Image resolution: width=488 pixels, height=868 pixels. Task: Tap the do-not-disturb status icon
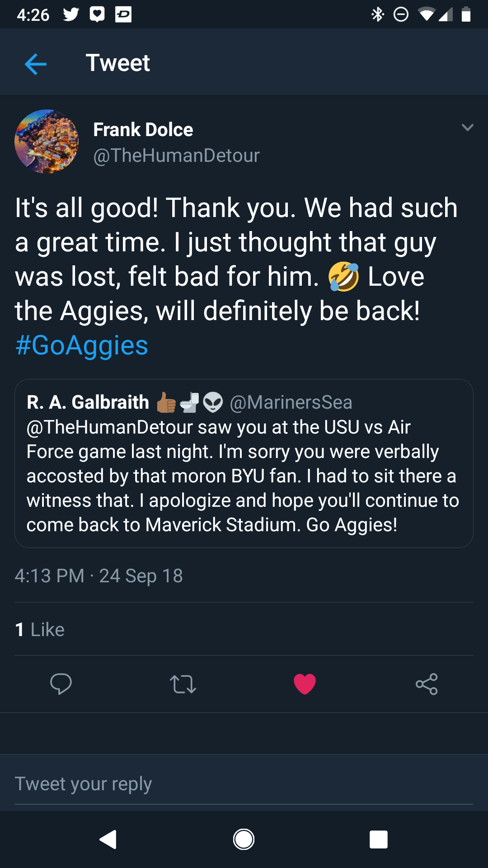[401, 14]
